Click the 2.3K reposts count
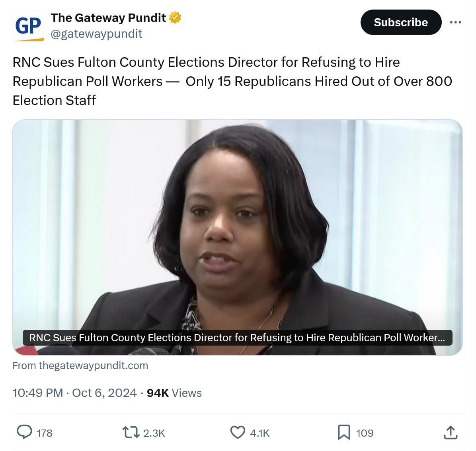 154,433
